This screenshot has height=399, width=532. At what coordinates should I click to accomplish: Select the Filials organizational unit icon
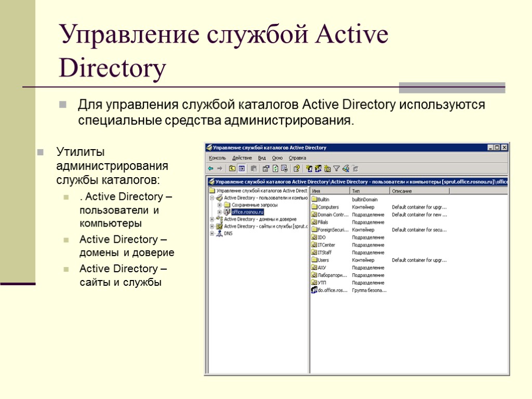pyautogui.click(x=314, y=222)
